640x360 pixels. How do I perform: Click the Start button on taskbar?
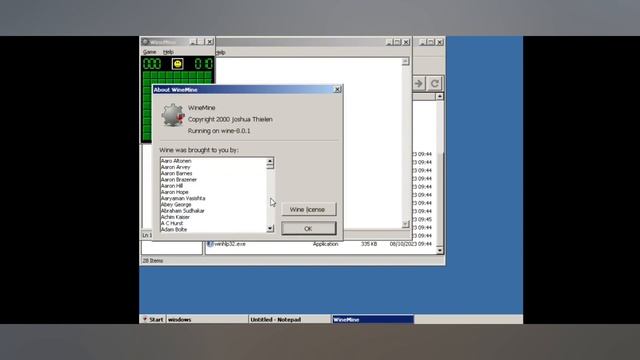point(153,320)
